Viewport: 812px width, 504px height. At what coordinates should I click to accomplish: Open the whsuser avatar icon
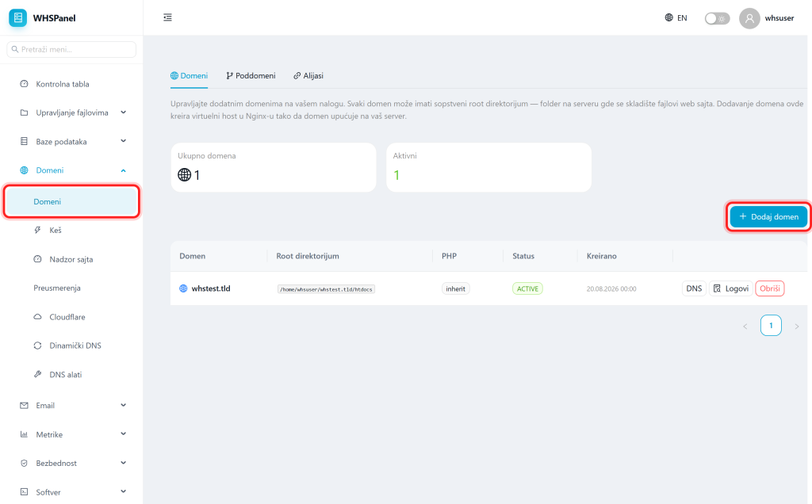point(749,18)
